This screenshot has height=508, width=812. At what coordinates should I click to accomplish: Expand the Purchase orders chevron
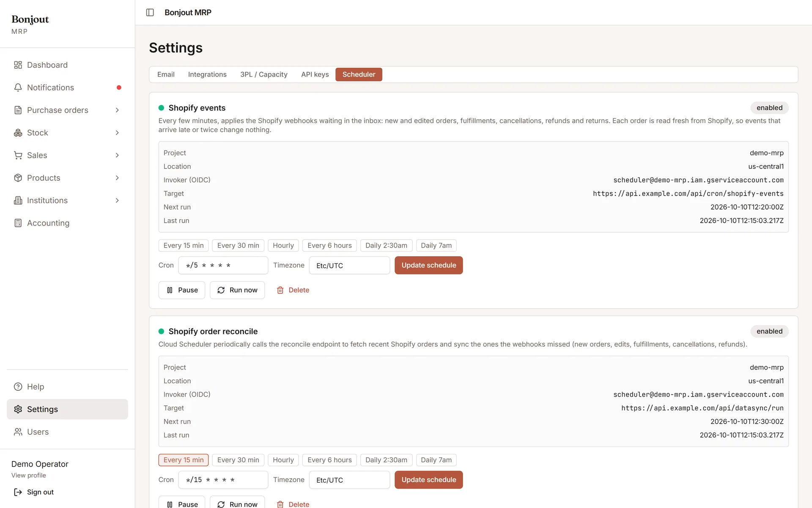[117, 110]
